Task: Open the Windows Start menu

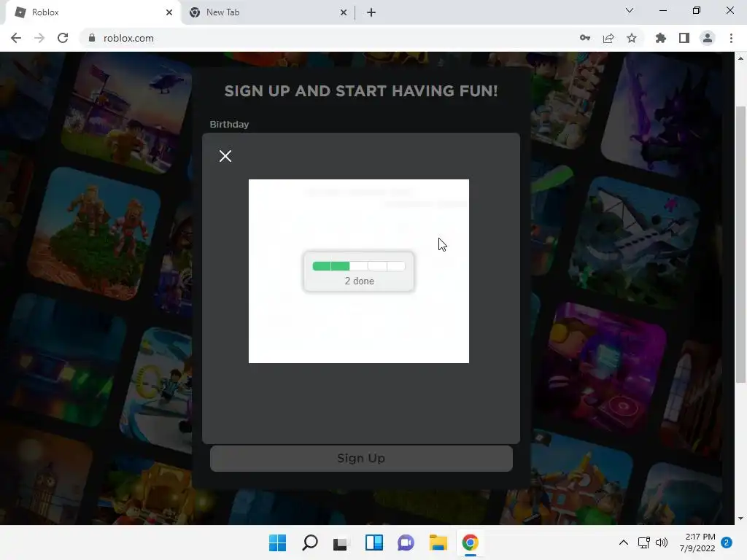Action: tap(278, 542)
